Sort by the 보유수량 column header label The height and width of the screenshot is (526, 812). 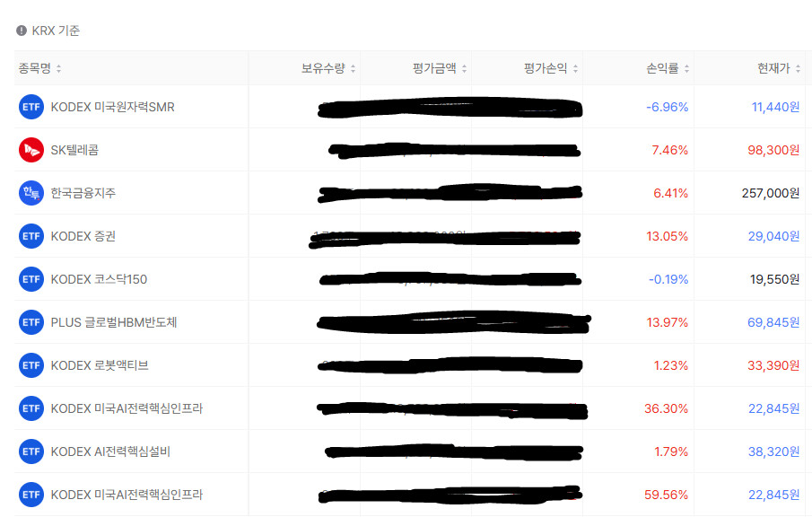[323, 68]
